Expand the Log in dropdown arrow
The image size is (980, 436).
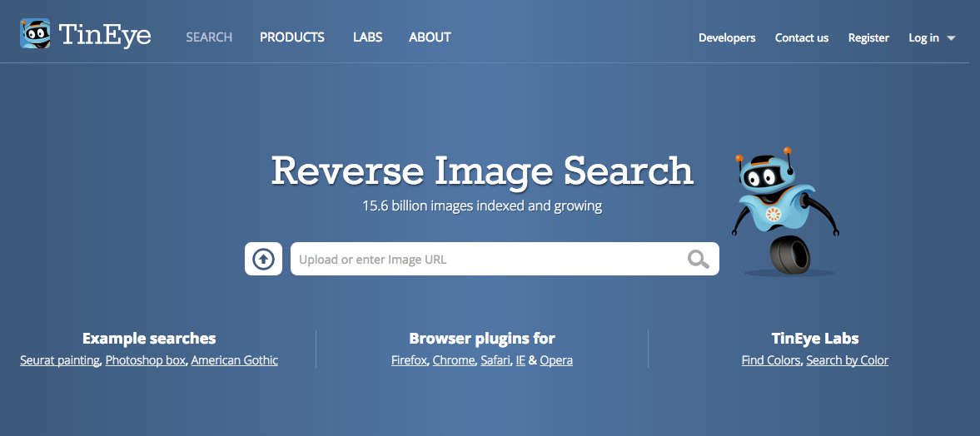point(951,38)
